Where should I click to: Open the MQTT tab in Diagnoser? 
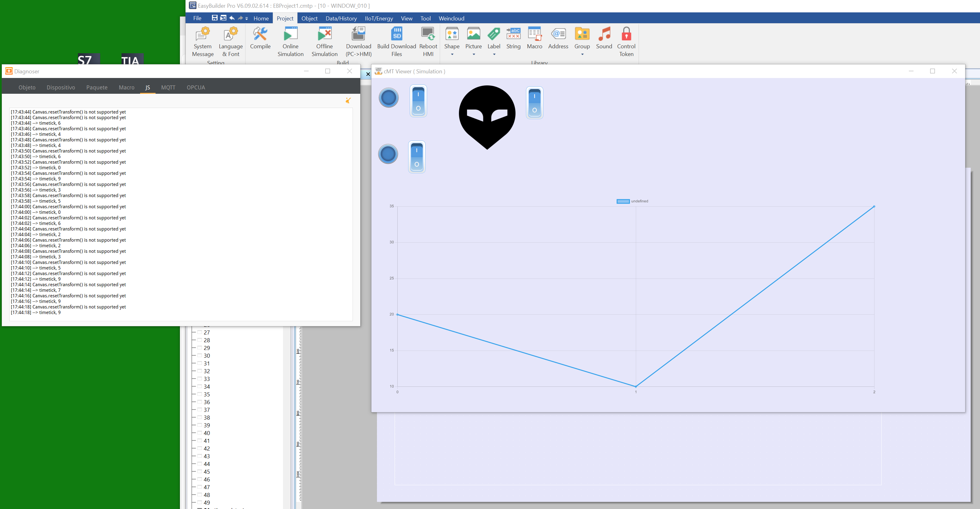pyautogui.click(x=168, y=87)
